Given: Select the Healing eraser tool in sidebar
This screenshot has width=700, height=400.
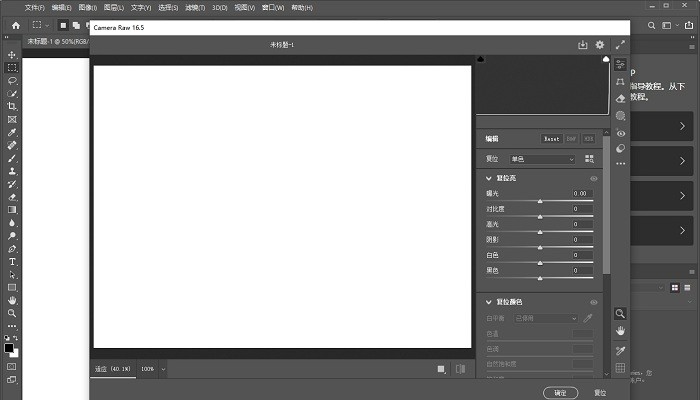Looking at the screenshot, I should 620,98.
